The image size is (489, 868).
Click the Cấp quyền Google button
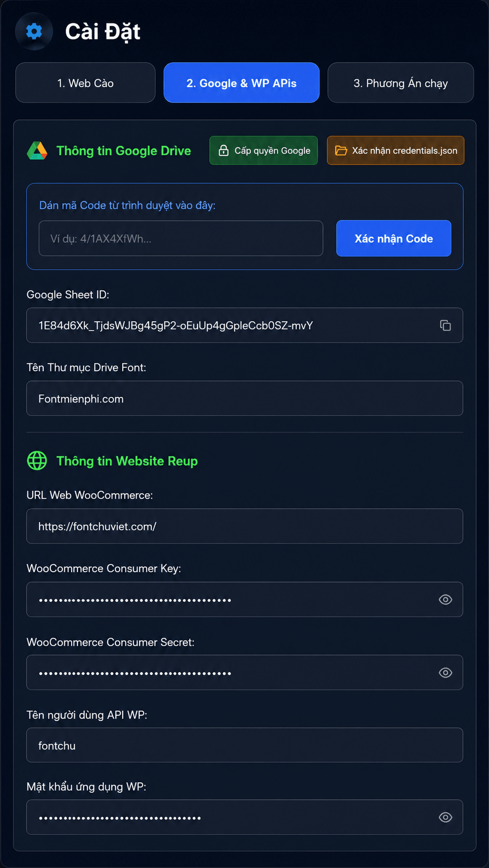tap(263, 151)
